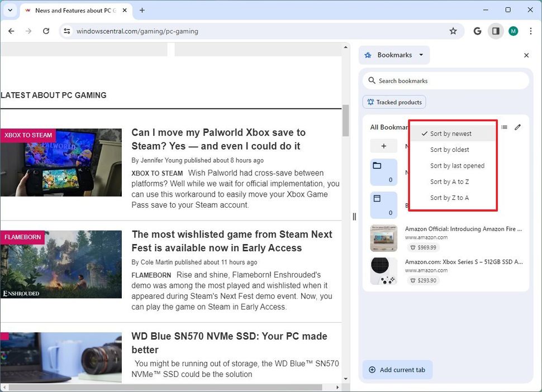Open the Chrome three-dot menu
The width and height of the screenshot is (542, 392).
pos(531,31)
